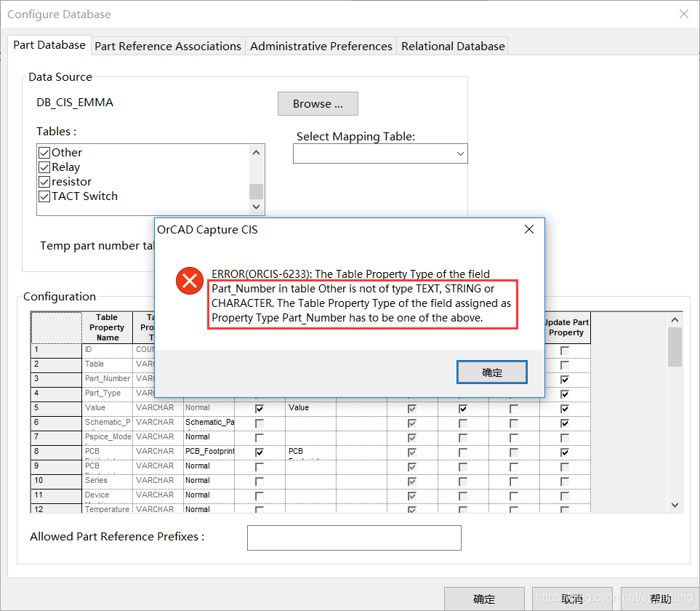Toggle the fourth-column checkbox in Value row
The height and width of the screenshot is (611, 700).
[x=260, y=409]
